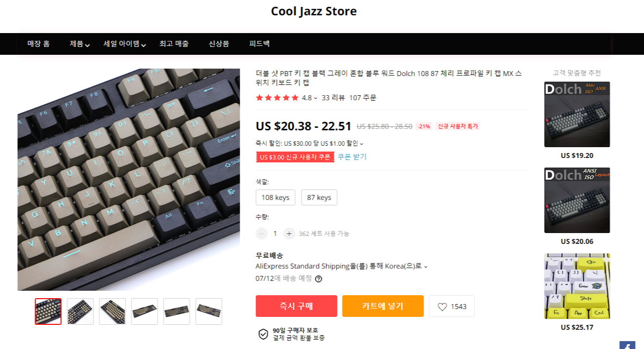This screenshot has height=349, width=644.
Task: Expand the 세일 아이템 menu dropdown
Action: click(143, 45)
